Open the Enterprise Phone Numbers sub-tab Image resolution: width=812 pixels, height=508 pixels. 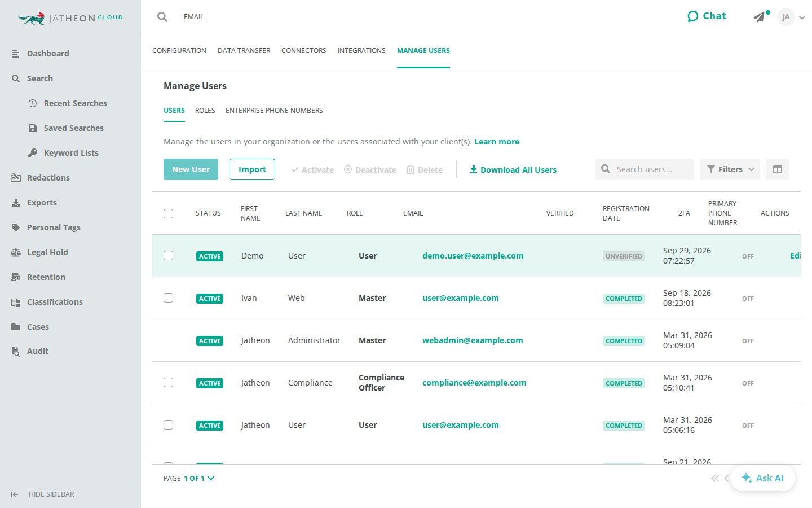(274, 111)
